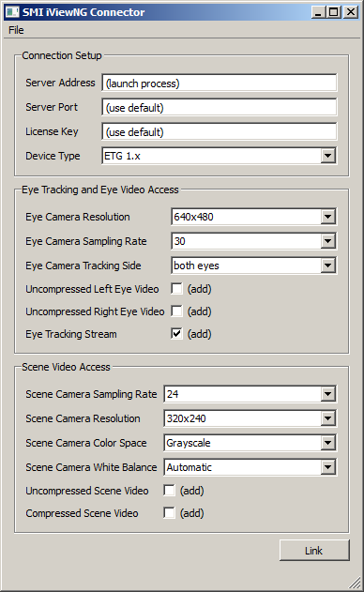
Task: Click the Server Address input field
Action: [220, 83]
